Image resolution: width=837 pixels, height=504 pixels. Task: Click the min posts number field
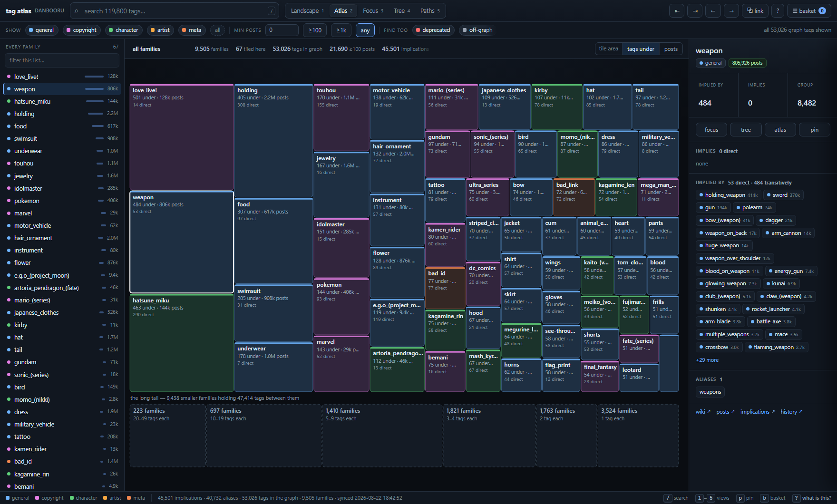coord(282,30)
